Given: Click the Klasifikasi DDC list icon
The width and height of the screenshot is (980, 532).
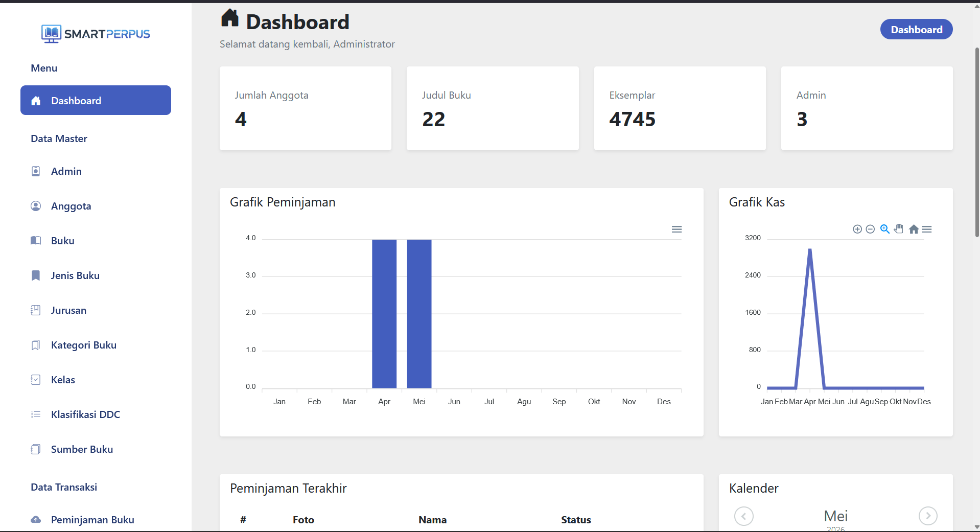Looking at the screenshot, I should 36,414.
